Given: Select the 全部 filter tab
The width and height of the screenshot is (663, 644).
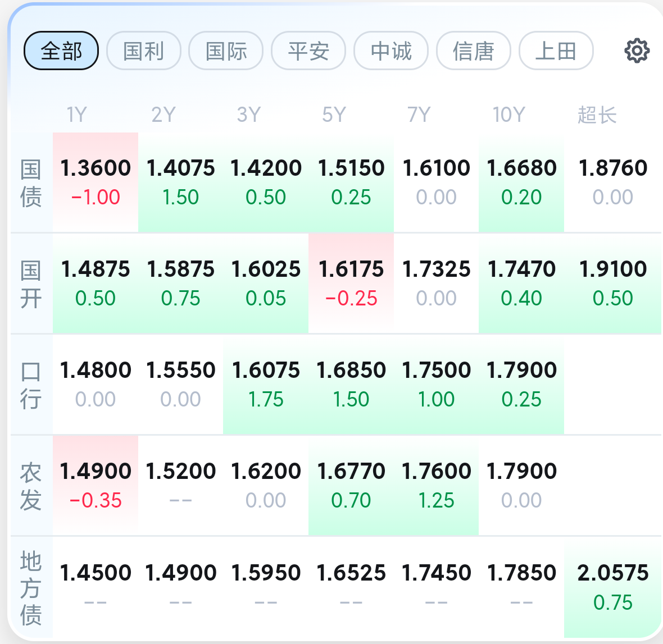Looking at the screenshot, I should tap(61, 51).
